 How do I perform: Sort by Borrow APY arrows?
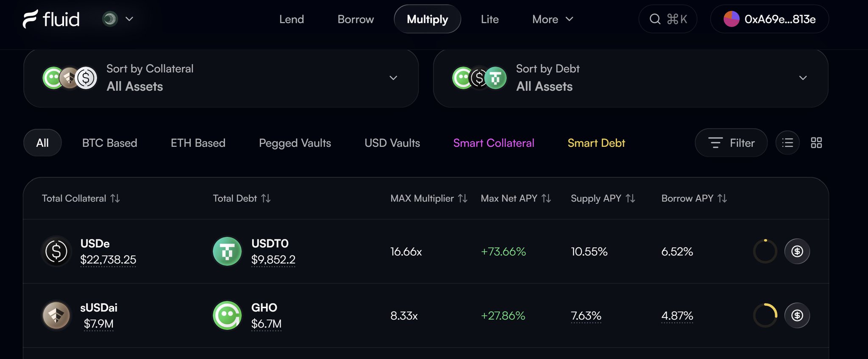click(x=722, y=198)
